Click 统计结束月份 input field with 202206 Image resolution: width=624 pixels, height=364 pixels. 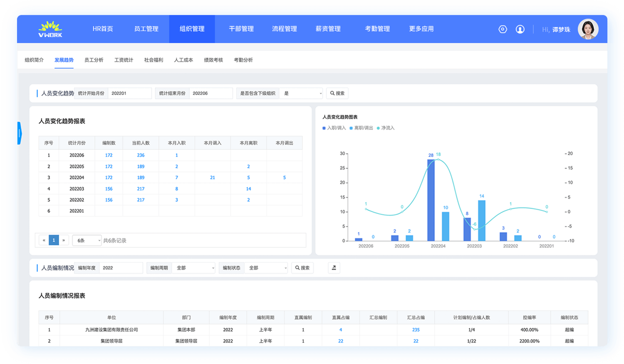click(211, 93)
